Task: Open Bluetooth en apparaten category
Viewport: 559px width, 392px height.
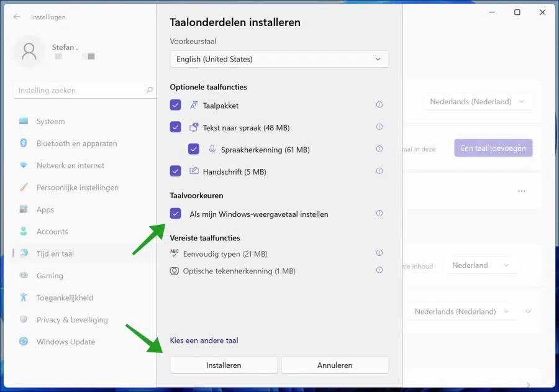Action: (84, 144)
